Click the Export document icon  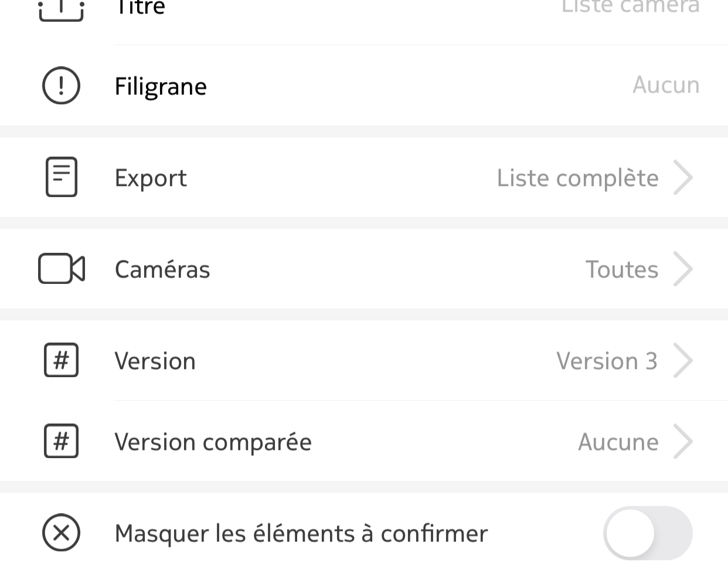click(62, 177)
